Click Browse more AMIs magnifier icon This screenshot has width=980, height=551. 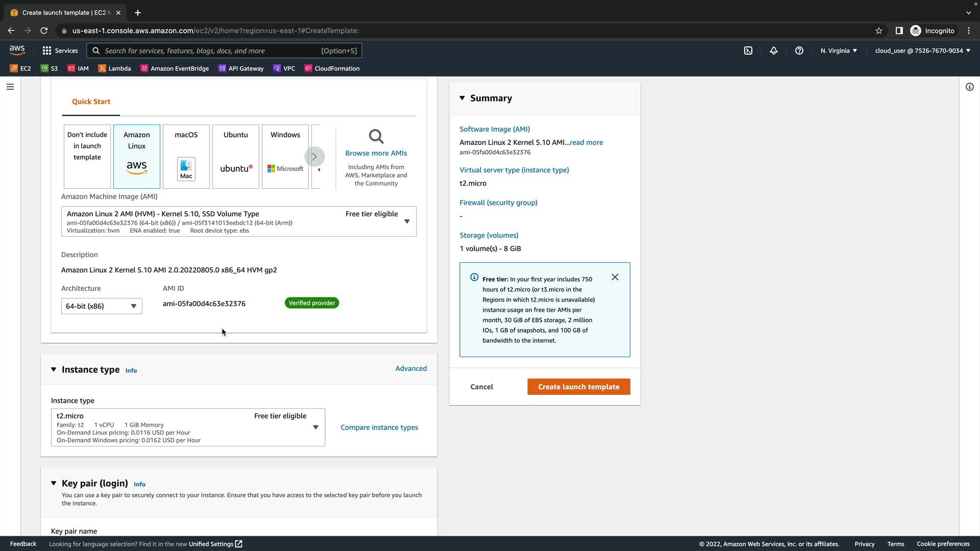[376, 137]
